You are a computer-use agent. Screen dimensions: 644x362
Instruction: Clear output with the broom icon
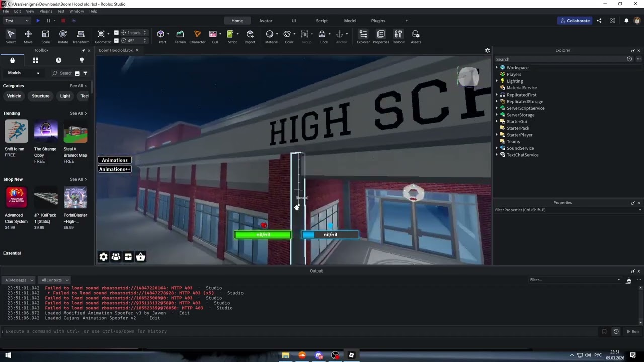[x=628, y=280]
